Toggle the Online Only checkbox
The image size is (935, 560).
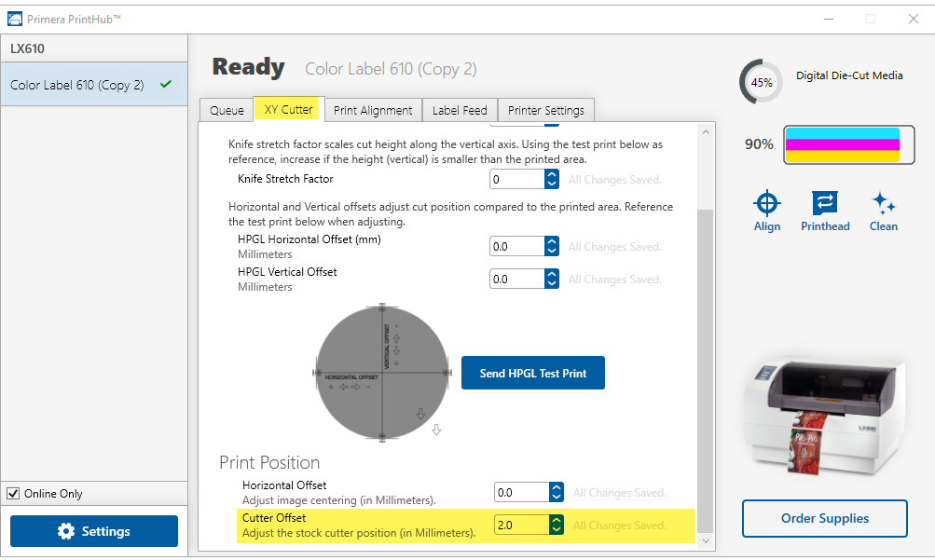[x=13, y=493]
